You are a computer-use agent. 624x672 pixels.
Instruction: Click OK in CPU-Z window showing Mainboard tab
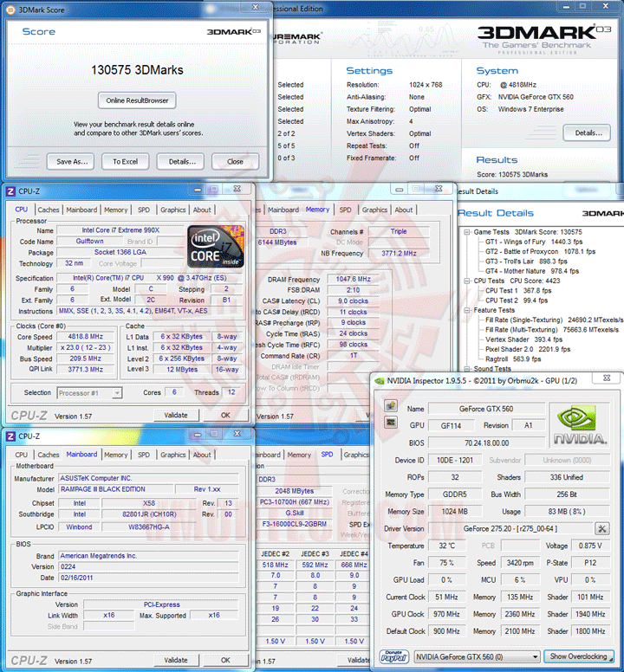tap(225, 660)
